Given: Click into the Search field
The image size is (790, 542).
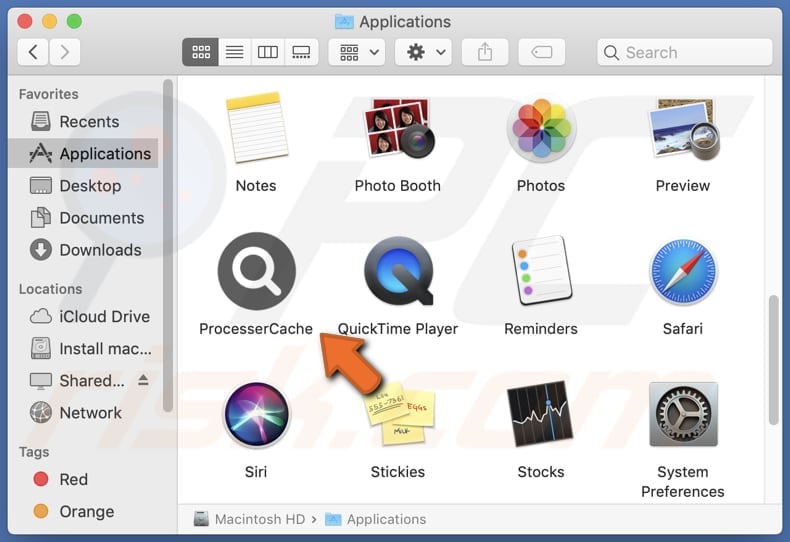Looking at the screenshot, I should click(685, 52).
